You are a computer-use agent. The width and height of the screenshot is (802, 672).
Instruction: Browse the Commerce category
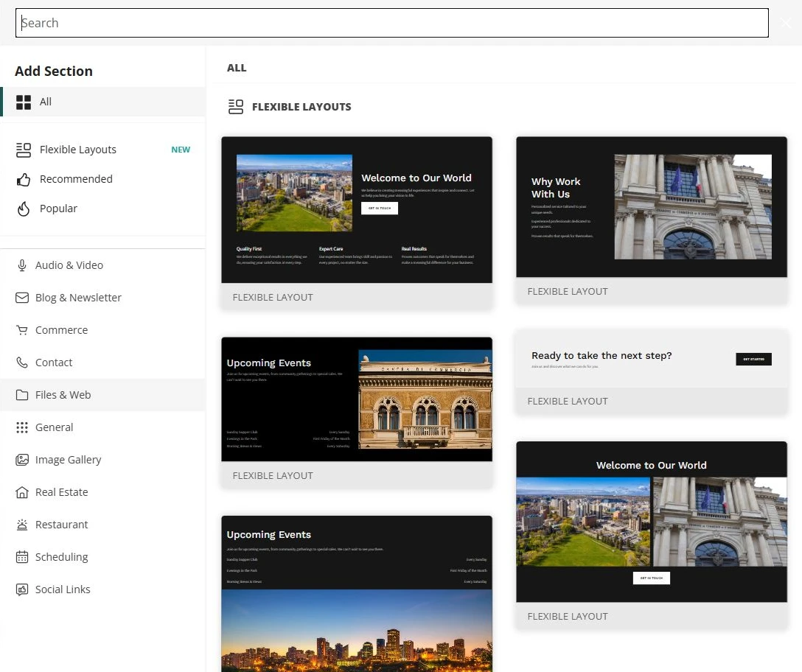[102, 330]
